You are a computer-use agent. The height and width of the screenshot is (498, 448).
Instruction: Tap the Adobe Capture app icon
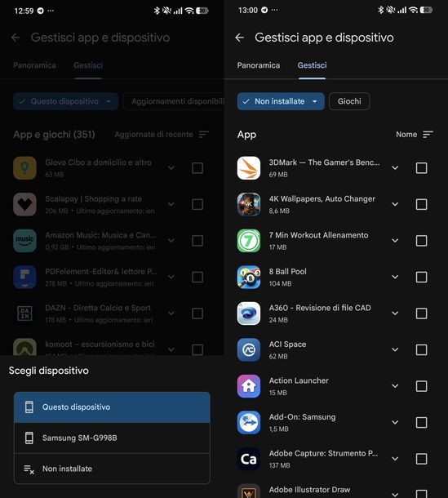point(249,459)
